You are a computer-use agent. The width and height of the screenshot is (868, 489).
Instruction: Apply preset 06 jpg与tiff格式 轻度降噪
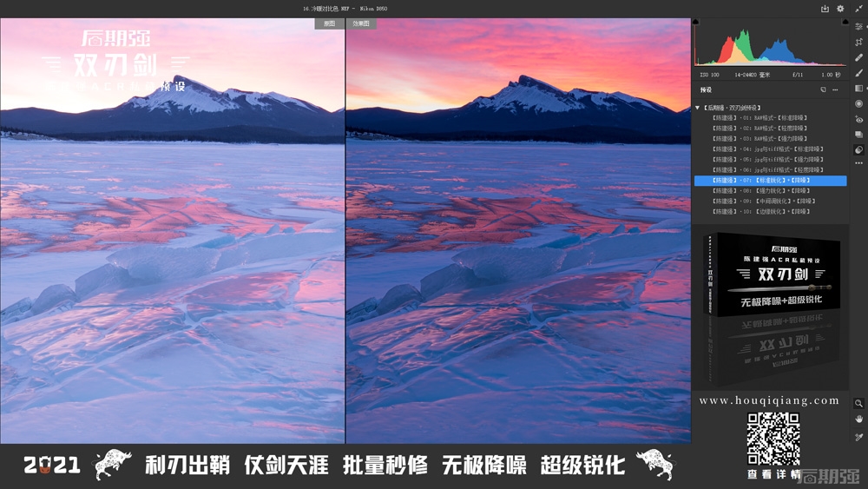(x=771, y=170)
